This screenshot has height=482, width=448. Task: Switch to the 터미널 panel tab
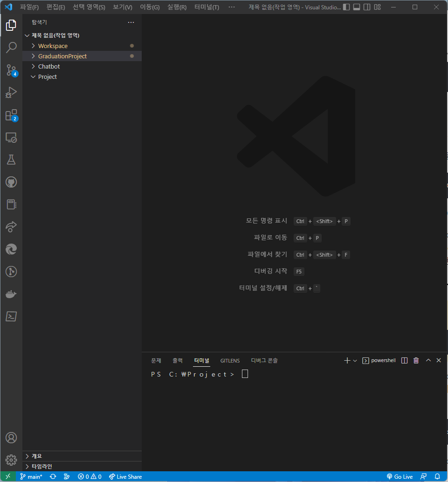point(201,361)
